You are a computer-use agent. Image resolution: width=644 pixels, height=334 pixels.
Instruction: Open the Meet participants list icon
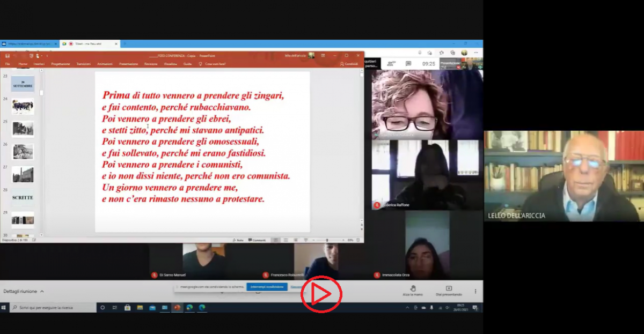coord(392,63)
